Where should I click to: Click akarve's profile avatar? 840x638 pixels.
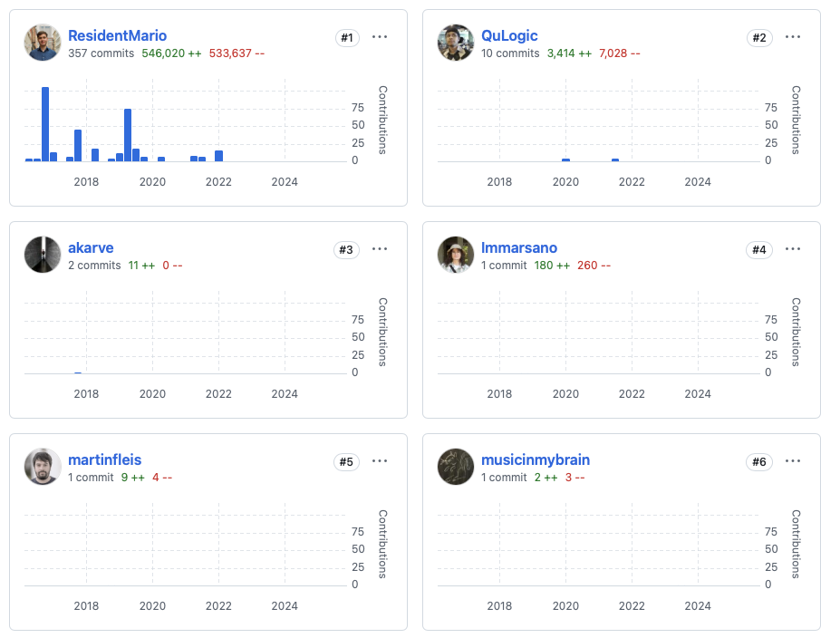pyautogui.click(x=43, y=255)
